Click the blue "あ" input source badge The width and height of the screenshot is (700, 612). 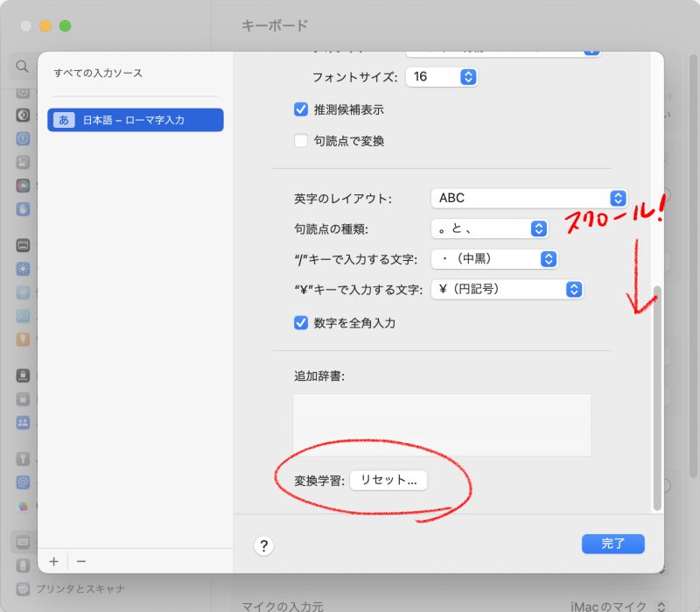tap(64, 120)
